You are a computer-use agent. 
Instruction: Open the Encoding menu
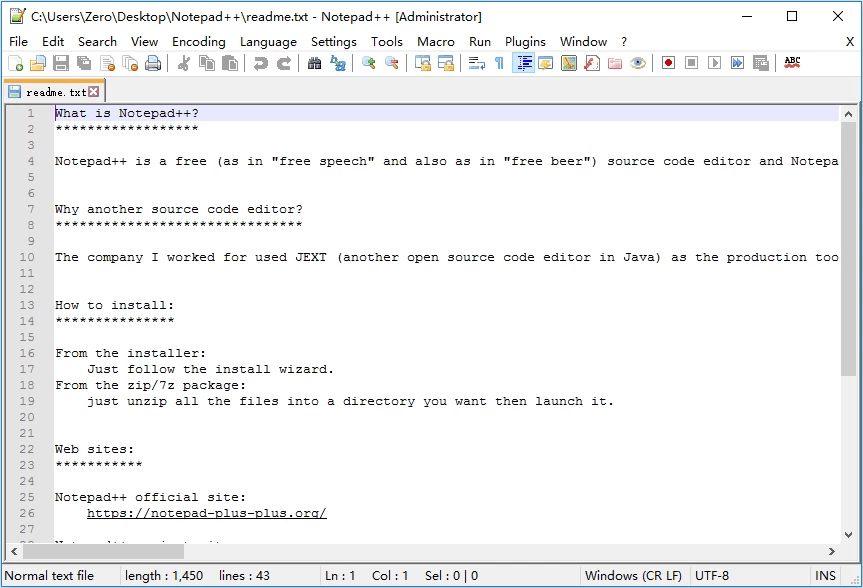click(198, 41)
